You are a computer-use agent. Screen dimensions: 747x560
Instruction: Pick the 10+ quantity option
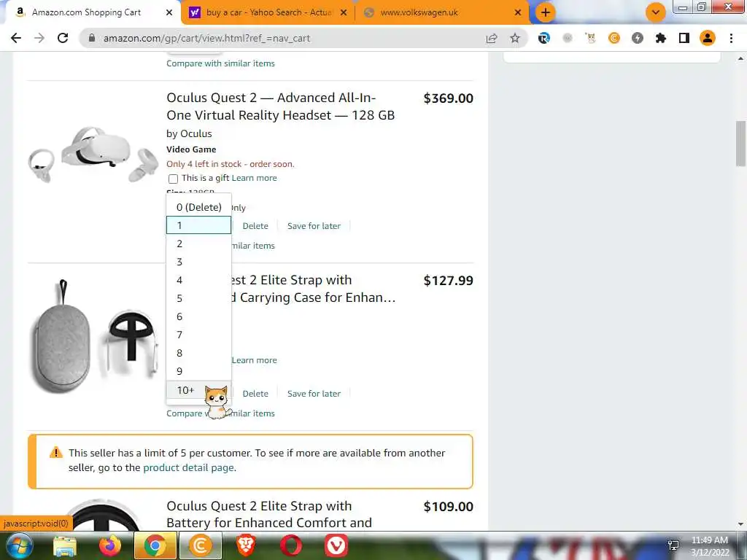click(x=198, y=391)
